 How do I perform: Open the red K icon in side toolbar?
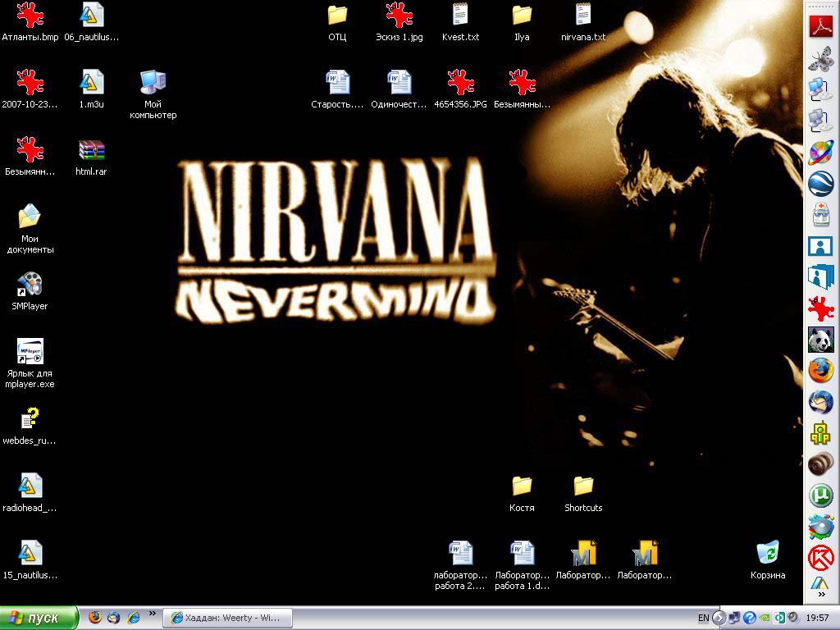tap(820, 558)
